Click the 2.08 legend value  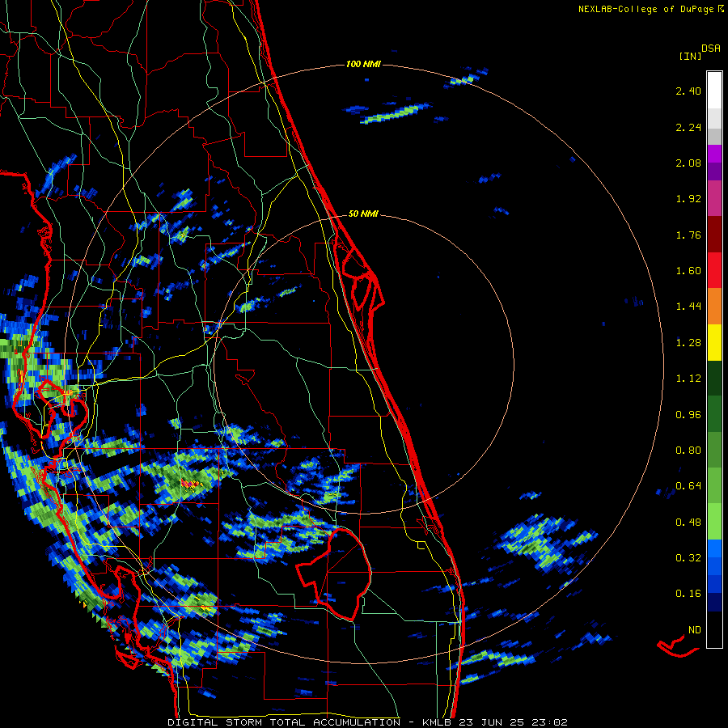pos(688,163)
